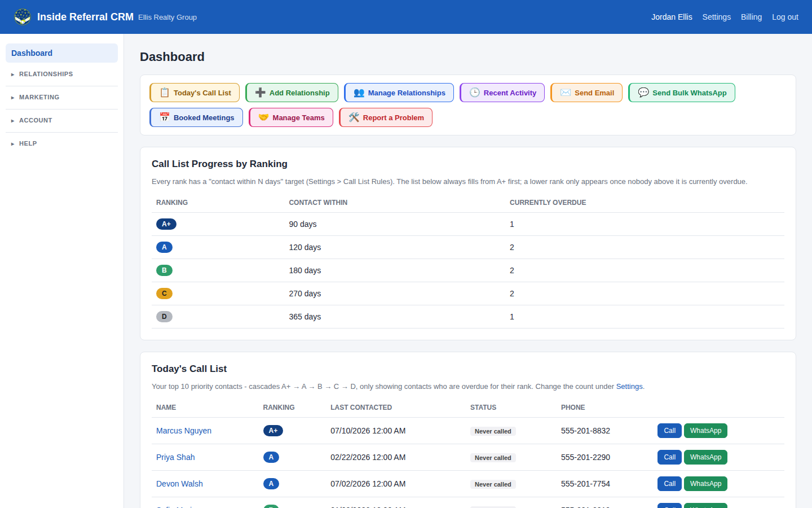Click the gray D rank badge
The image size is (812, 508).
pyautogui.click(x=164, y=317)
